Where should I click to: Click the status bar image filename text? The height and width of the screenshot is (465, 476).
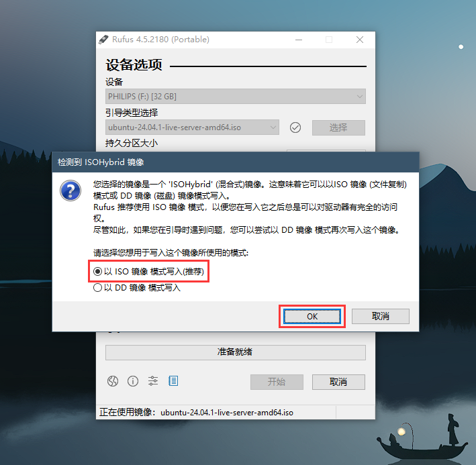coord(227,413)
